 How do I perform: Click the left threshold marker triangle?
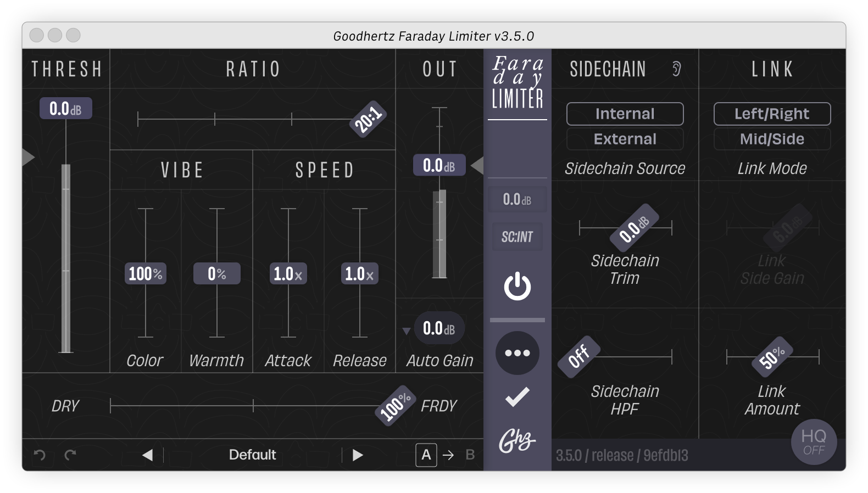29,157
